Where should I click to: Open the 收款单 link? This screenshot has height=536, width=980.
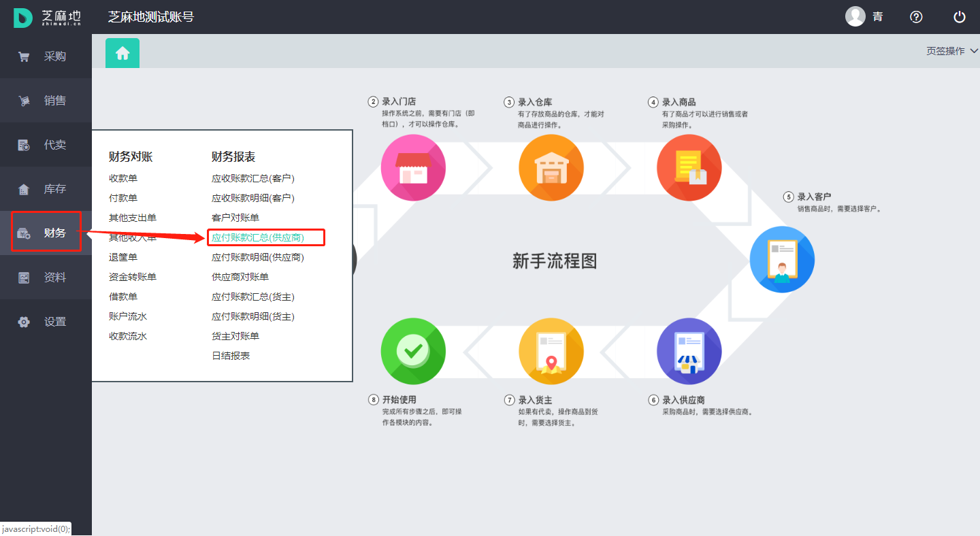tap(123, 178)
